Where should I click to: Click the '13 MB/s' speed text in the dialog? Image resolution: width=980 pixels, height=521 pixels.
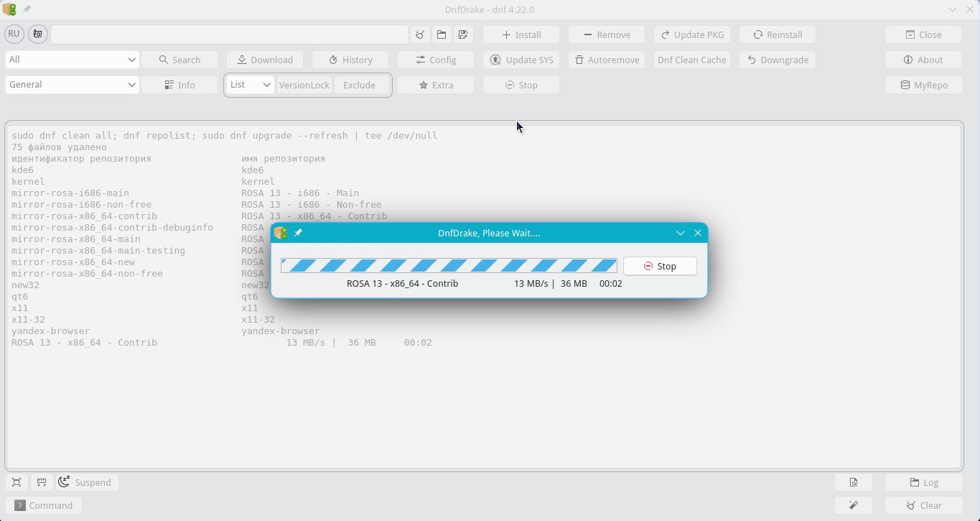coord(531,283)
